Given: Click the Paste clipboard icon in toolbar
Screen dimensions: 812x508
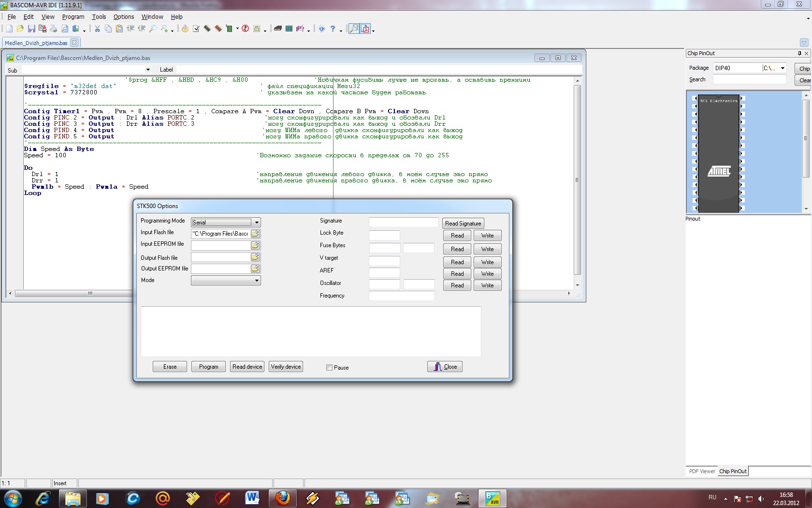Looking at the screenshot, I should 119,29.
